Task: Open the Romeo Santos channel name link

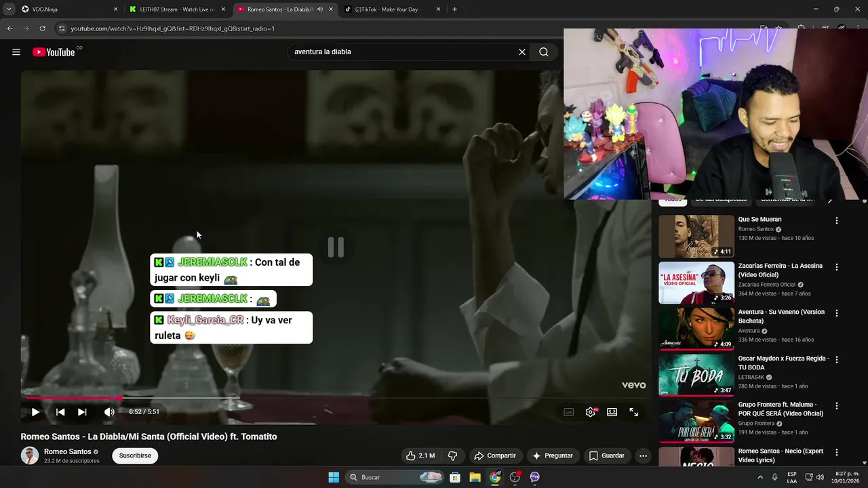Action: point(68,451)
